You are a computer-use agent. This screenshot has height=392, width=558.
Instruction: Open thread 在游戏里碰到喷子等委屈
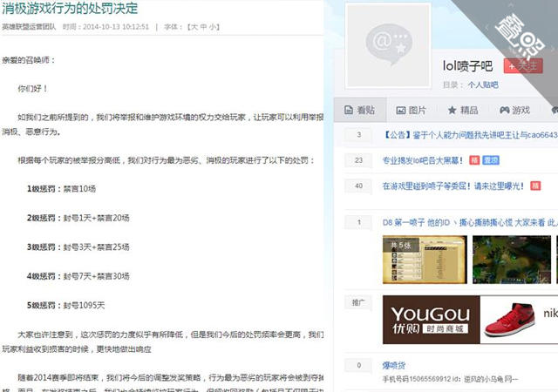pos(453,186)
